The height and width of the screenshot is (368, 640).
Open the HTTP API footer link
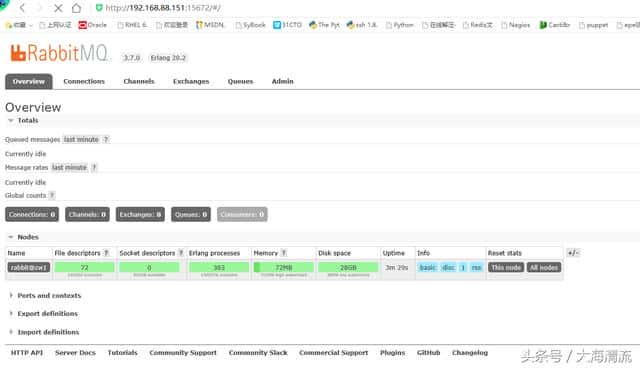27,352
